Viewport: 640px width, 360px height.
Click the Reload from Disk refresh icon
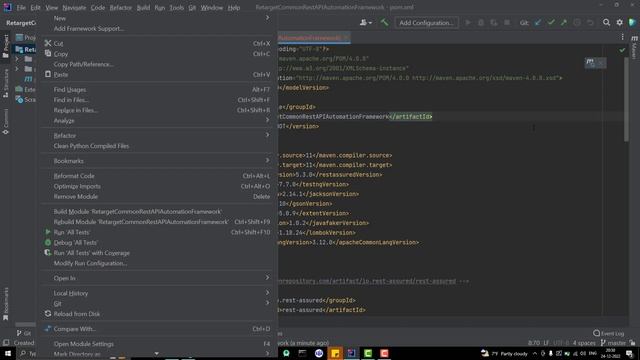tap(48, 313)
